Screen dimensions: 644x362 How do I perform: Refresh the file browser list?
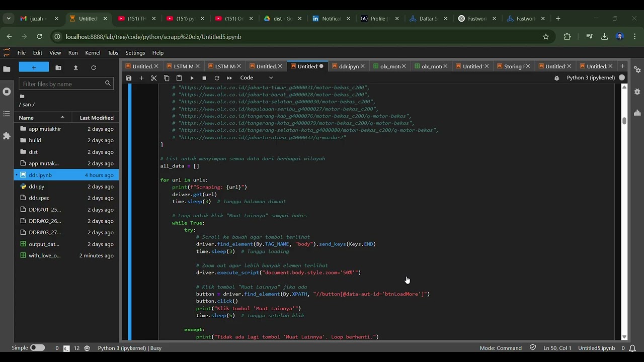tap(93, 67)
